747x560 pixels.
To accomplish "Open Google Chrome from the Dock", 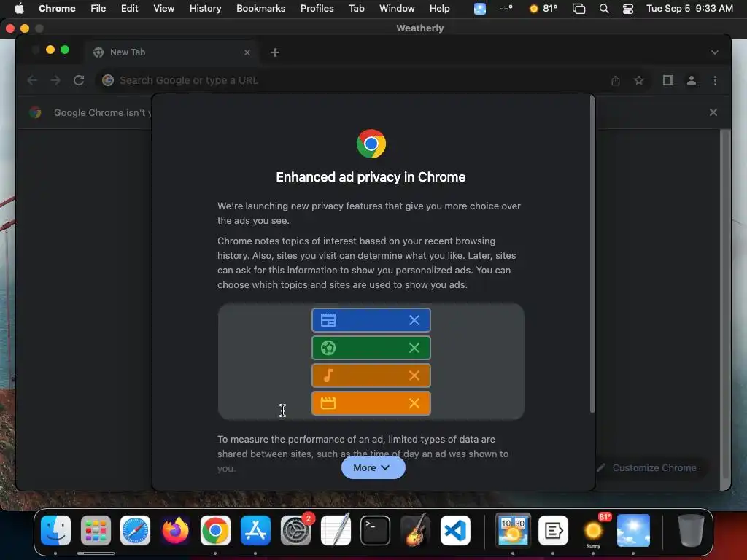I will pos(215,531).
